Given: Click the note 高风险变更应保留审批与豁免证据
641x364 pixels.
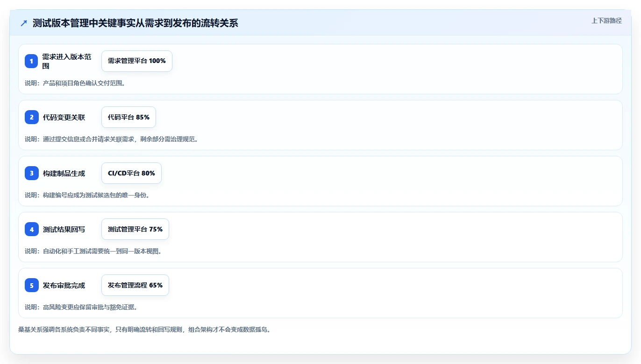Looking at the screenshot, I should point(81,307).
